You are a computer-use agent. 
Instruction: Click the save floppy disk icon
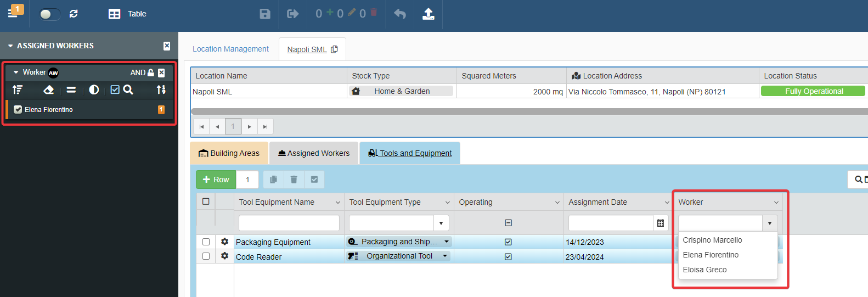[265, 14]
